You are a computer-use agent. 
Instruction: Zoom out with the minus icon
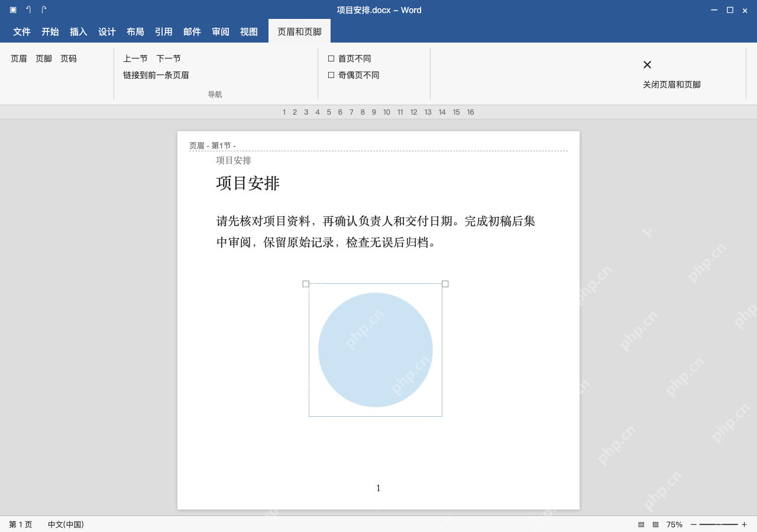click(x=694, y=524)
